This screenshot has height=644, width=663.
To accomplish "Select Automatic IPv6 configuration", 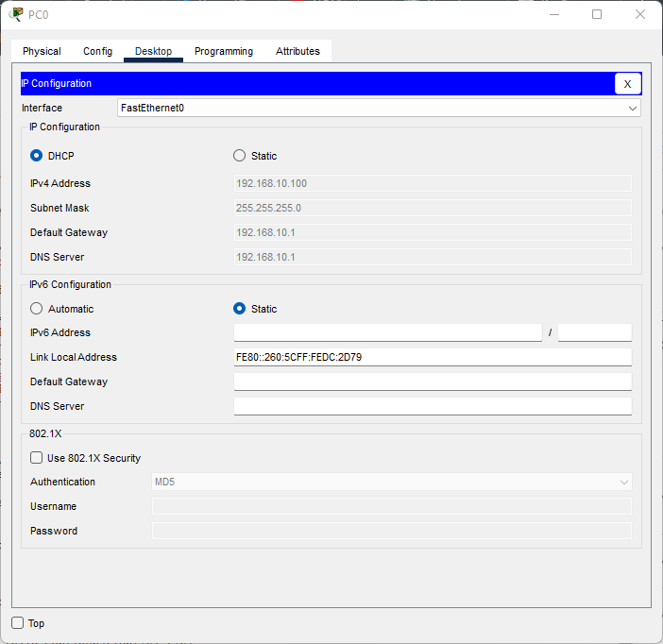I will (37, 309).
